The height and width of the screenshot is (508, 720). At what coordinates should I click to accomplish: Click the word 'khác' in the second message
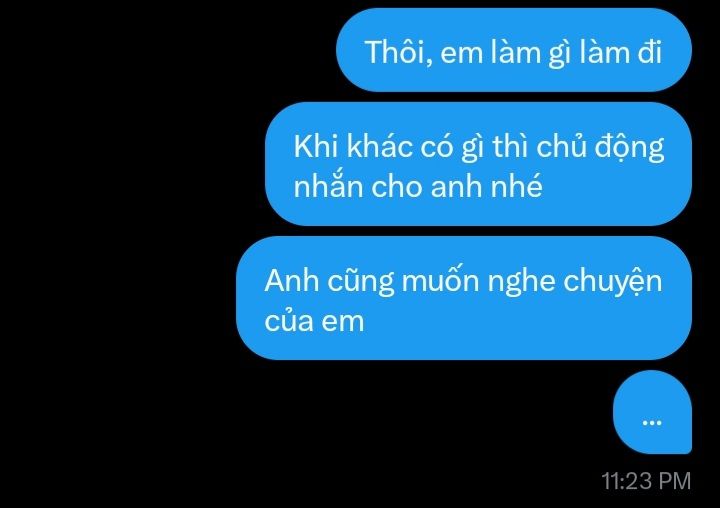tap(379, 146)
